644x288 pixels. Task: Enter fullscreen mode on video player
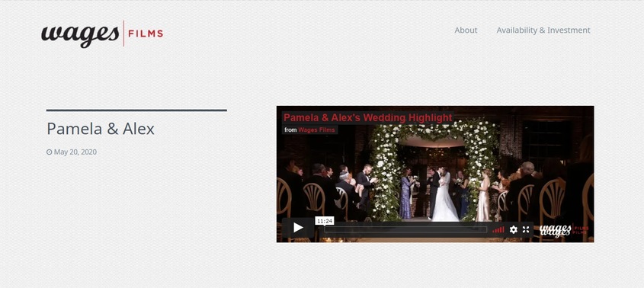[526, 229]
